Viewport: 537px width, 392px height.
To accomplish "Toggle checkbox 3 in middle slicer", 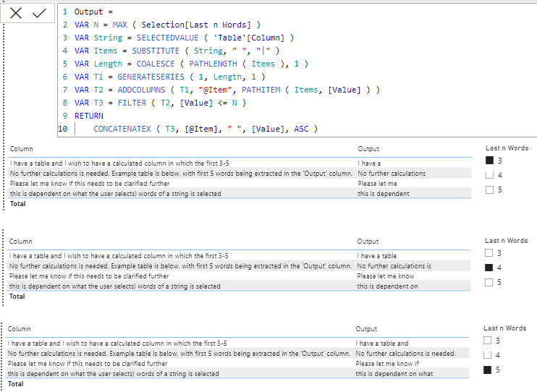I will pos(489,253).
